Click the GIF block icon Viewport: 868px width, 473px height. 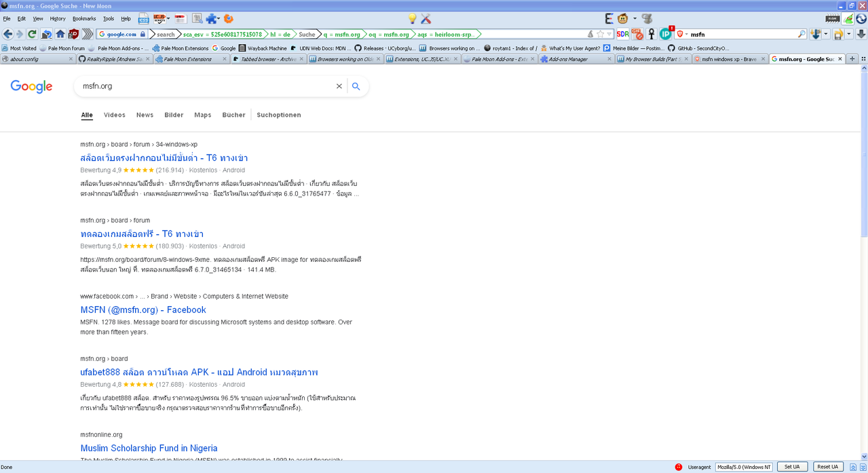point(637,34)
